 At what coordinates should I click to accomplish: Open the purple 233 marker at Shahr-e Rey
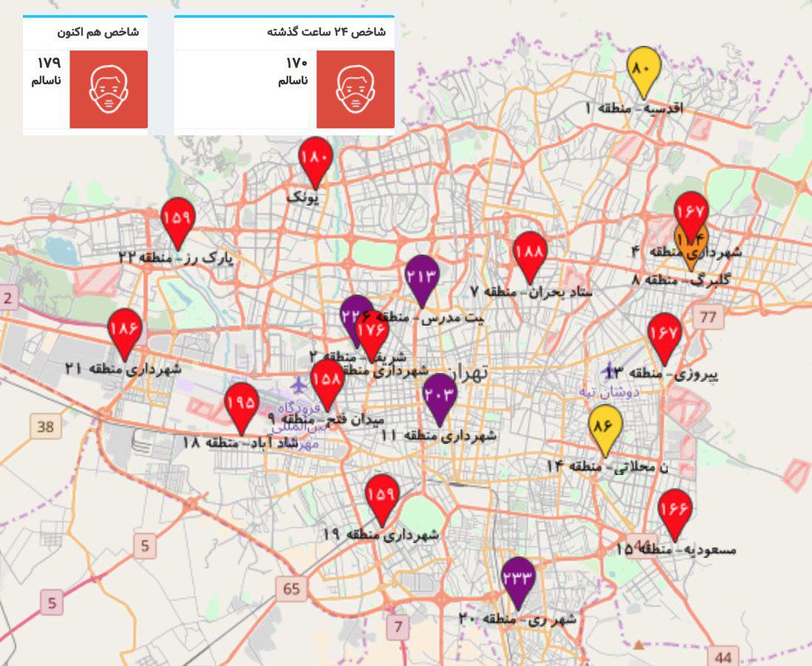coord(518,578)
